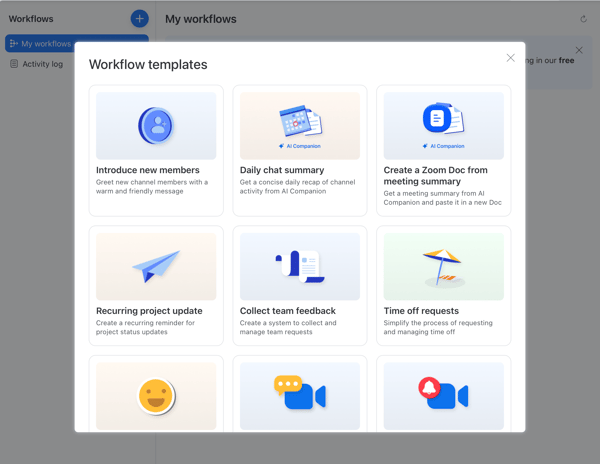Open My workflows in the sidebar

45,44
